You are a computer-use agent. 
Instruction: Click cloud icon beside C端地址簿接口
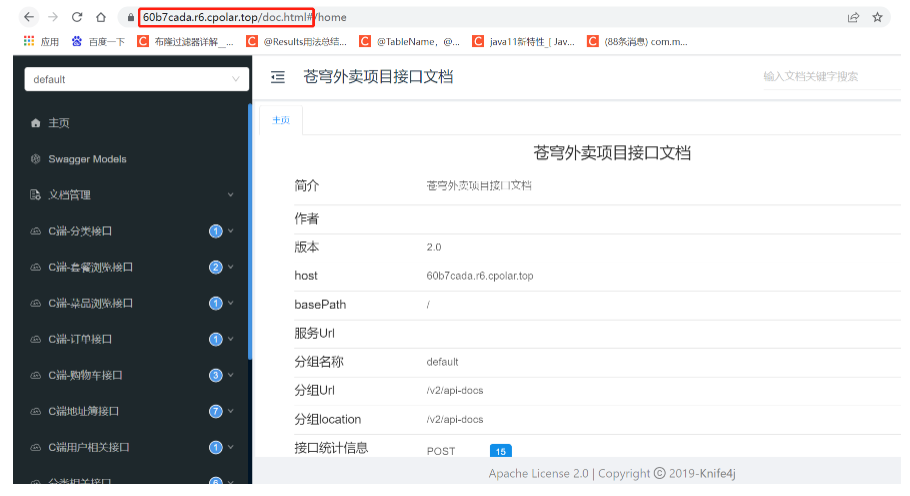pyautogui.click(x=35, y=411)
